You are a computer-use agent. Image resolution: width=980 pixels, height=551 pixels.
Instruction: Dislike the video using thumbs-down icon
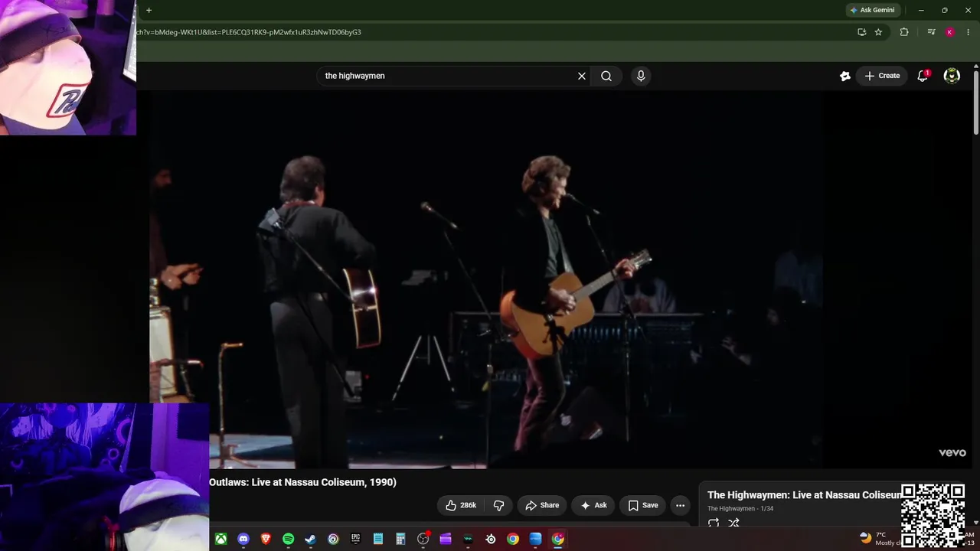(499, 505)
